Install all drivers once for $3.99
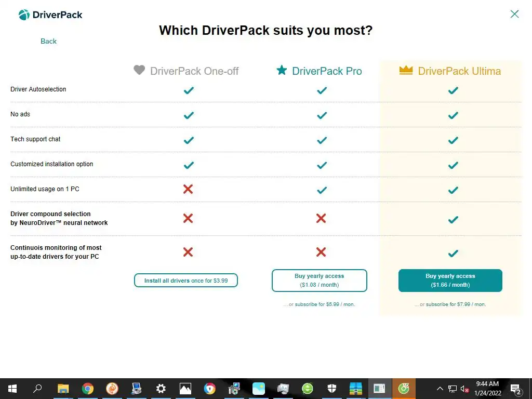Screen dimensions: 532x399 tap(186, 281)
